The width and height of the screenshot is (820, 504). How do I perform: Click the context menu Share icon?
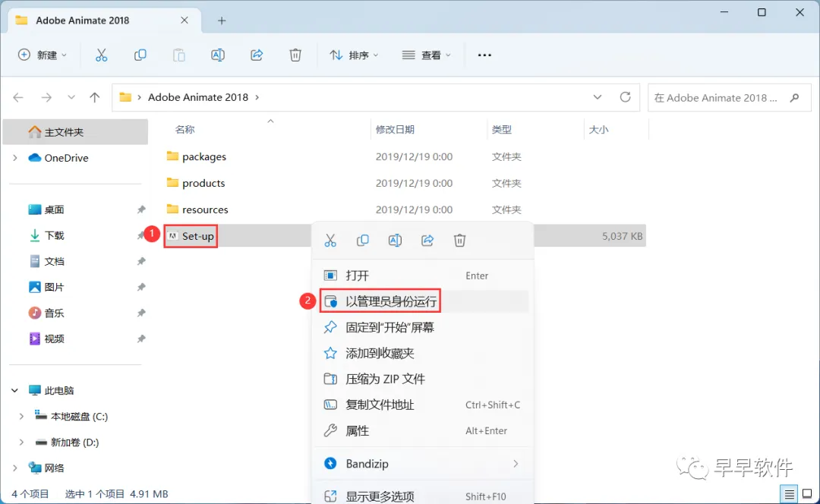pos(427,241)
